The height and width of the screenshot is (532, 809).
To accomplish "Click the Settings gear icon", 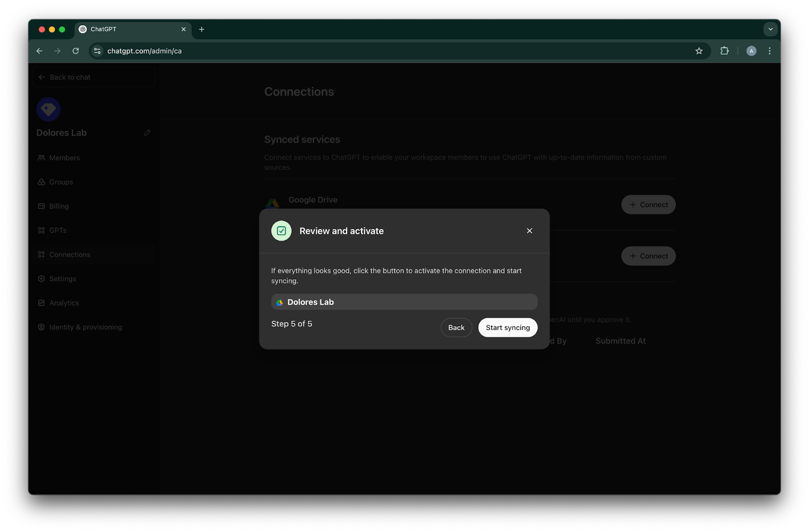I will tap(41, 279).
